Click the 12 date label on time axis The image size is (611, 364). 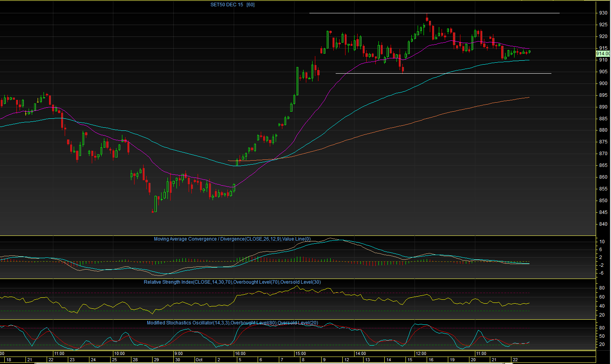click(x=347, y=360)
